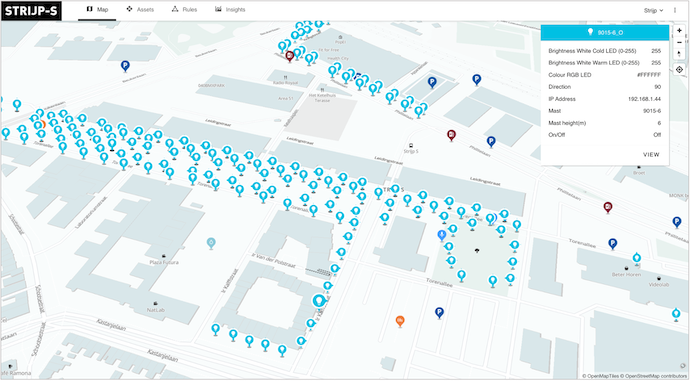Click the orange marker near the bottom parking lot
This screenshot has width=690, height=381.
click(400, 321)
